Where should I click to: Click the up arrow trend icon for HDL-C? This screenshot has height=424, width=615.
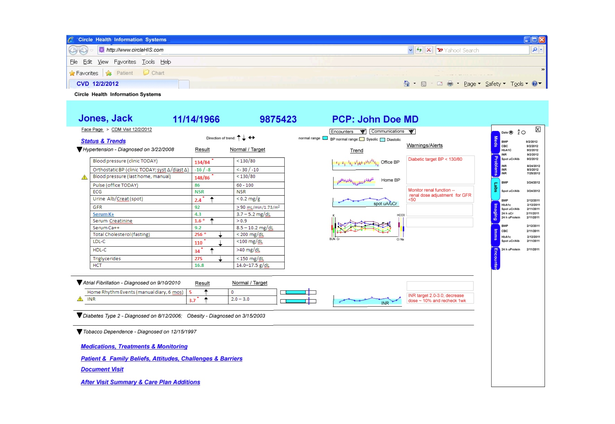pyautogui.click(x=212, y=250)
